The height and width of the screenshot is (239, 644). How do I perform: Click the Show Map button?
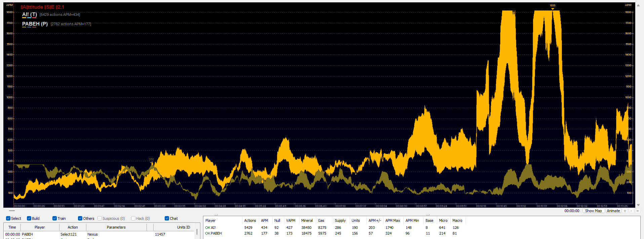(593, 211)
